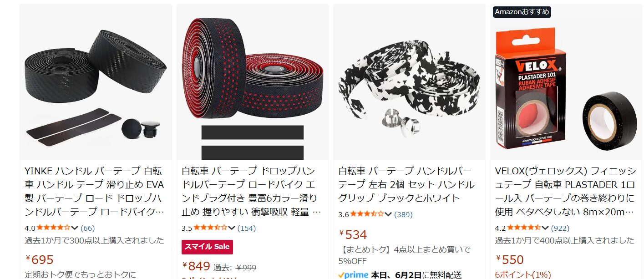Click the 4.2 star rating icons

(x=524, y=228)
